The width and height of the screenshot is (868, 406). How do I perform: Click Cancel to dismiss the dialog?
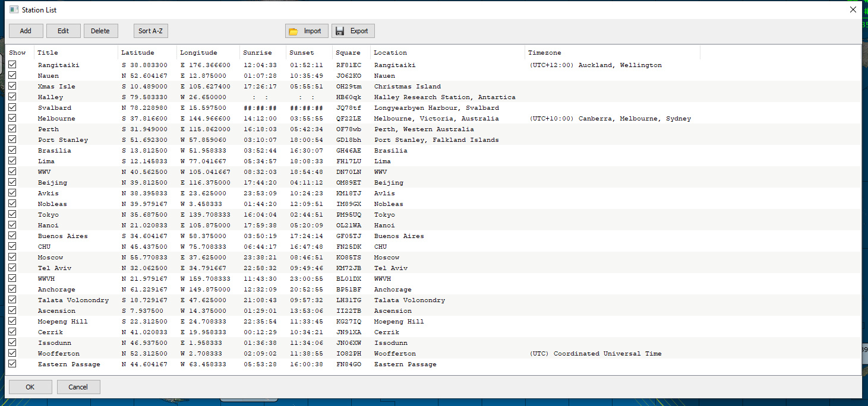(78, 387)
